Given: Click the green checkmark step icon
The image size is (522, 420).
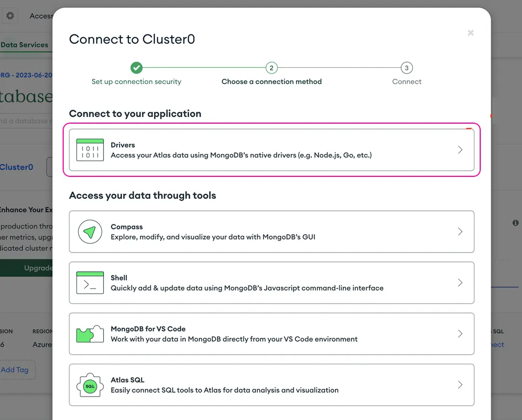Looking at the screenshot, I should point(136,68).
